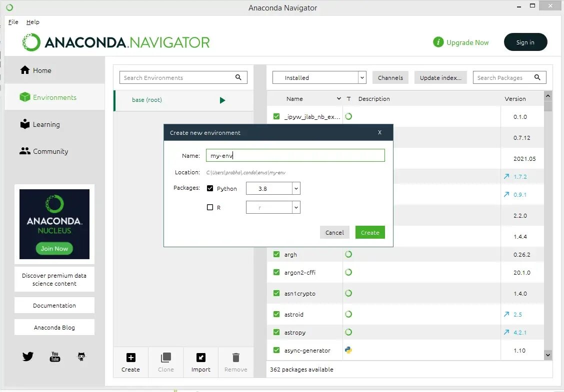Click the Upgrade Now info icon

coord(438,42)
